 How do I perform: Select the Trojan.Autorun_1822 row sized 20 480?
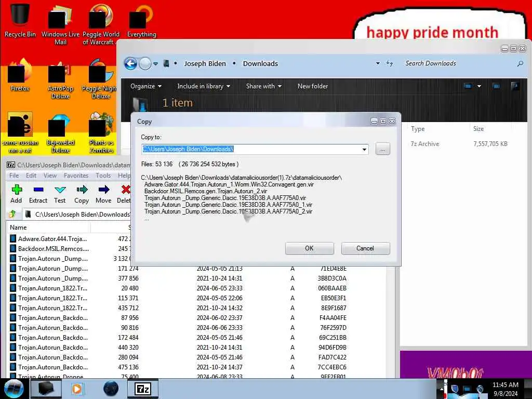197,288
